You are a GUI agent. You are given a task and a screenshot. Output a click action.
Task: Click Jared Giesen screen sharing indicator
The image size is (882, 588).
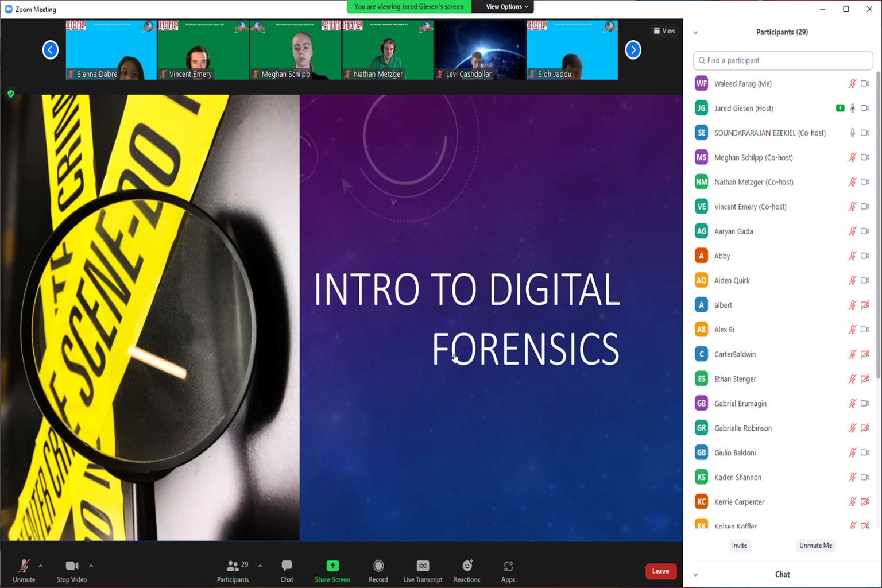pyautogui.click(x=840, y=109)
